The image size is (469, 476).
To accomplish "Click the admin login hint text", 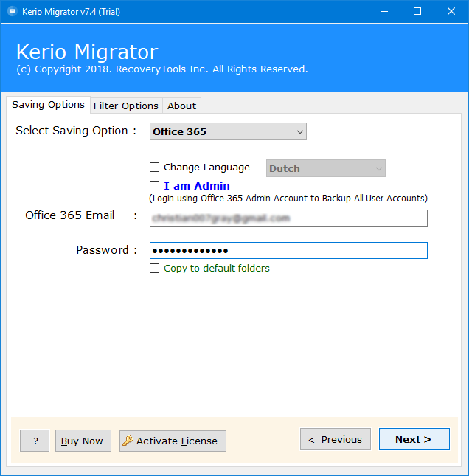I will pyautogui.click(x=288, y=199).
